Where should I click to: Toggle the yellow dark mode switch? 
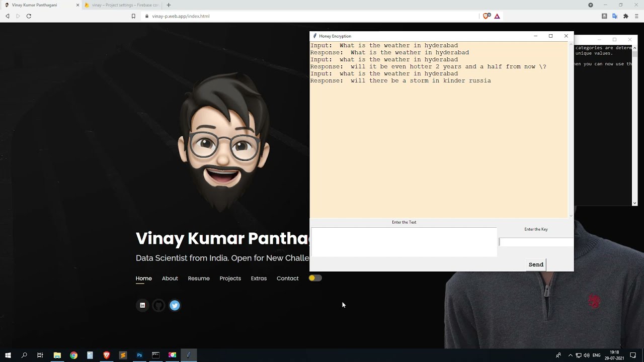coord(315,278)
